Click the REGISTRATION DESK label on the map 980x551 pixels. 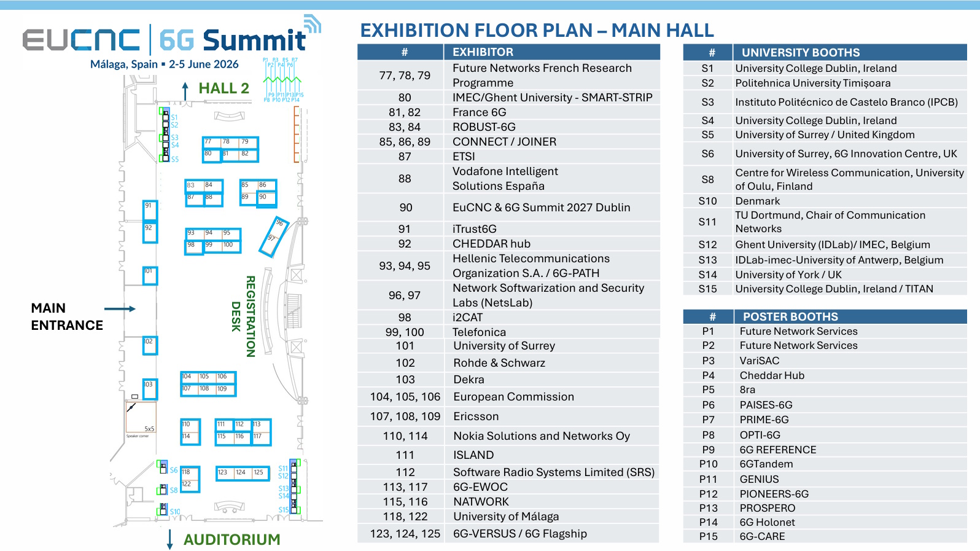(x=243, y=316)
